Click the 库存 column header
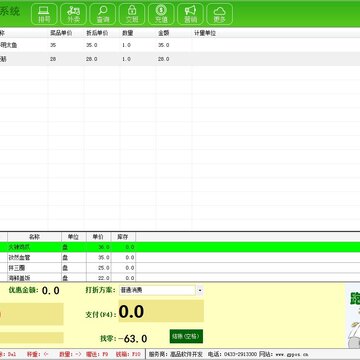 (123, 237)
